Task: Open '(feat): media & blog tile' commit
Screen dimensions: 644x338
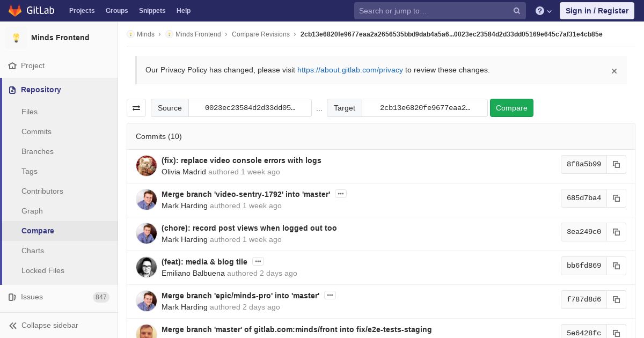Action: pyautogui.click(x=204, y=262)
